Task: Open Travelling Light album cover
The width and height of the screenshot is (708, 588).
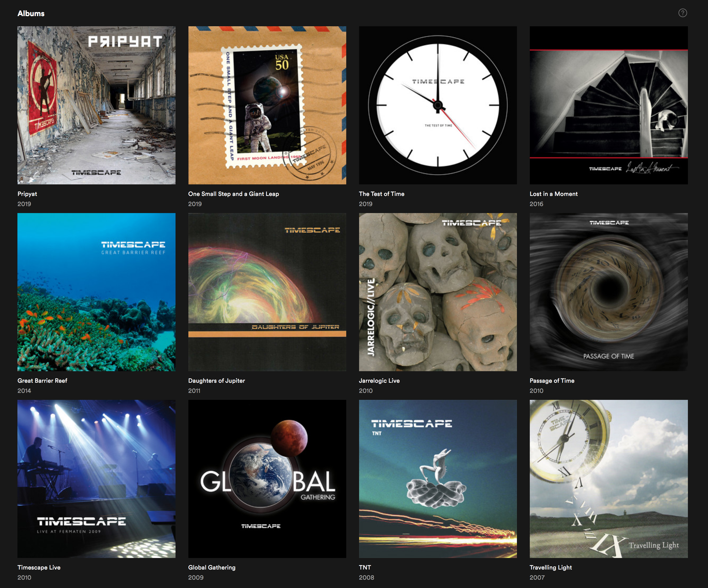Action: pos(609,479)
